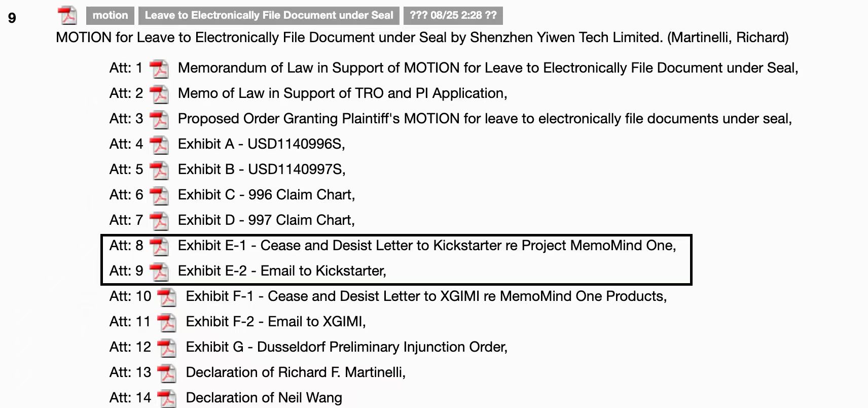This screenshot has width=868, height=408.
Task: Open PDF icon for Att: 3 Proposed Order
Action: pyautogui.click(x=159, y=119)
